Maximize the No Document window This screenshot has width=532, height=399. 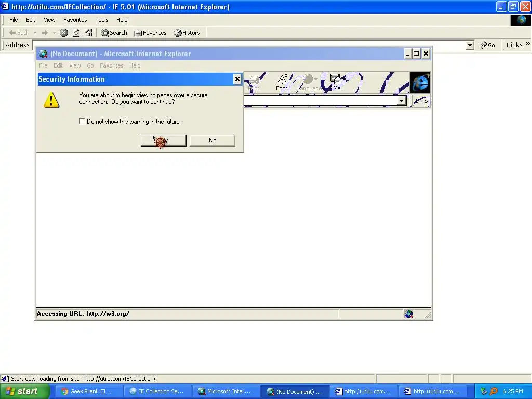click(416, 54)
